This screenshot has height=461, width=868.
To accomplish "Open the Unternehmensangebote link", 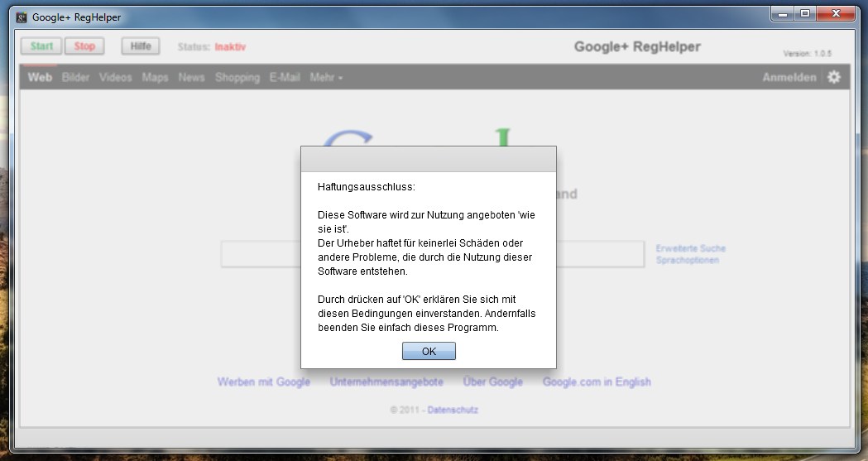I will [386, 382].
